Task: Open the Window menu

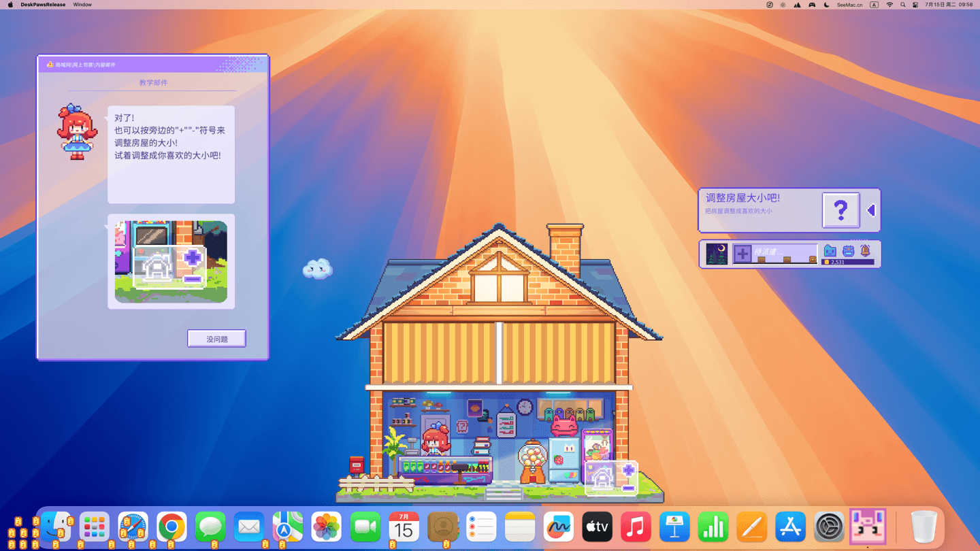Action: [x=82, y=5]
